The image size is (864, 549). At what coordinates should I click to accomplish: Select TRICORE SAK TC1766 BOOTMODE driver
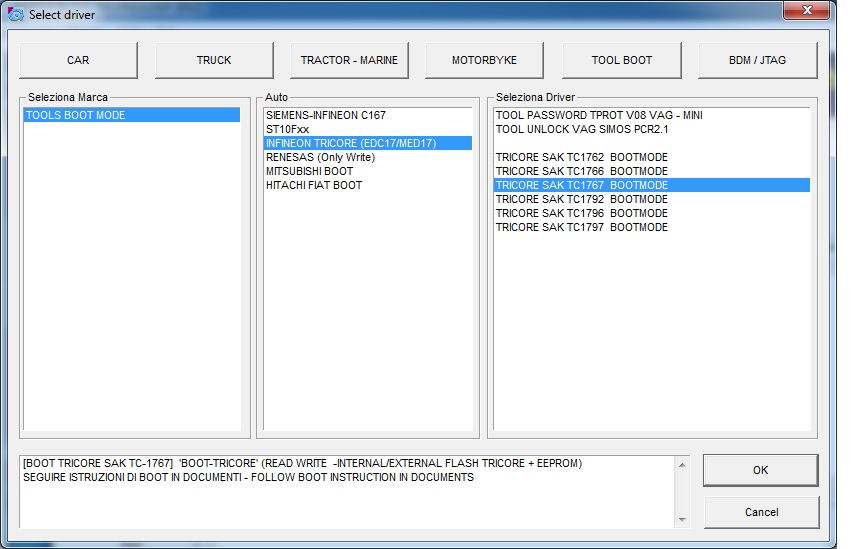click(652, 171)
